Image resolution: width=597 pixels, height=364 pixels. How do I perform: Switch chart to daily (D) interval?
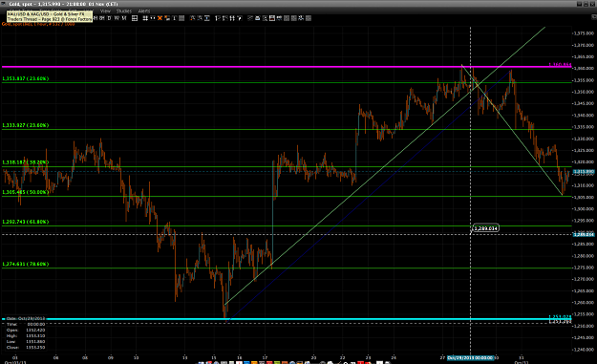tap(109, 18)
